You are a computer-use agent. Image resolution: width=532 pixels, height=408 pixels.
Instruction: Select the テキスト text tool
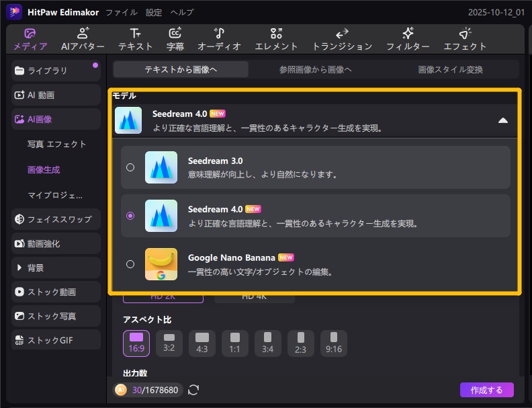coord(136,40)
